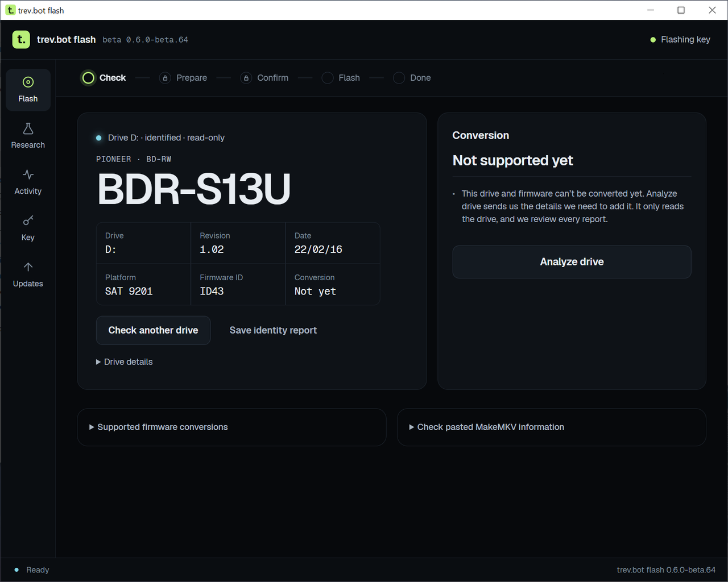The image size is (728, 582).
Task: Open the Flash section in sidebar
Action: coord(28,90)
